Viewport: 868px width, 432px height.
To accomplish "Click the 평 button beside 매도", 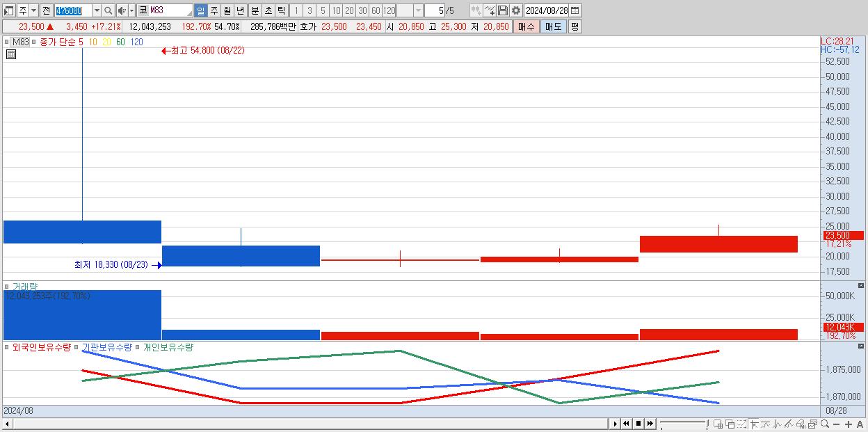I will pos(574,26).
